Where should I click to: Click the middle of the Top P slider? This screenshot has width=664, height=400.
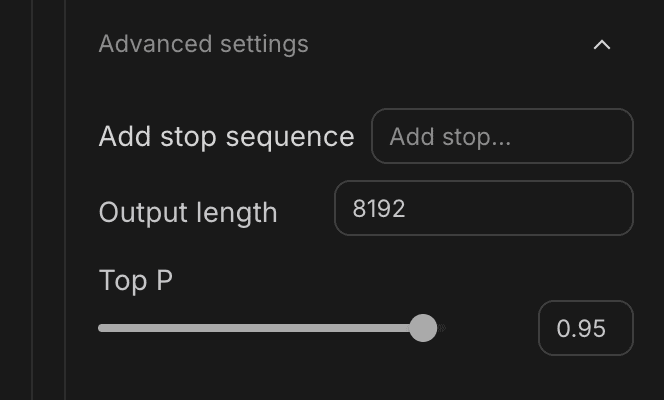coord(271,327)
